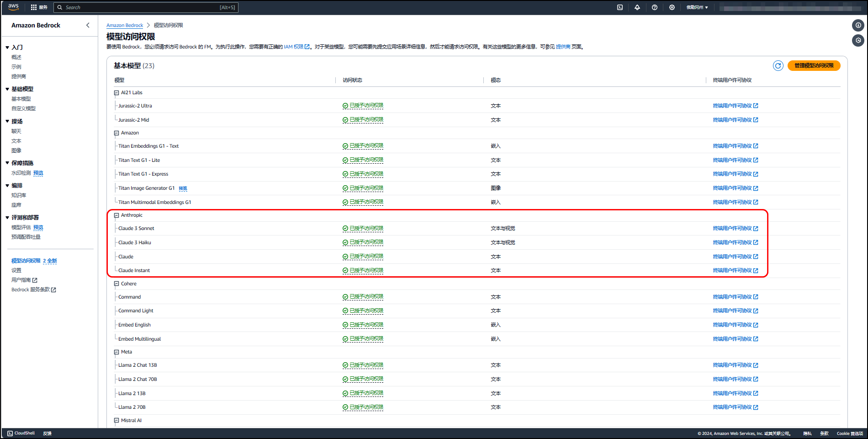Click CloudShell in the bottom bar
This screenshot has height=439, width=868.
click(x=21, y=433)
